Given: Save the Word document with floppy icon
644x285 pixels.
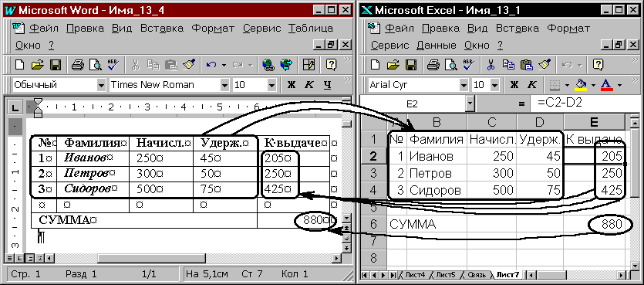Looking at the screenshot, I should tap(56, 65).
